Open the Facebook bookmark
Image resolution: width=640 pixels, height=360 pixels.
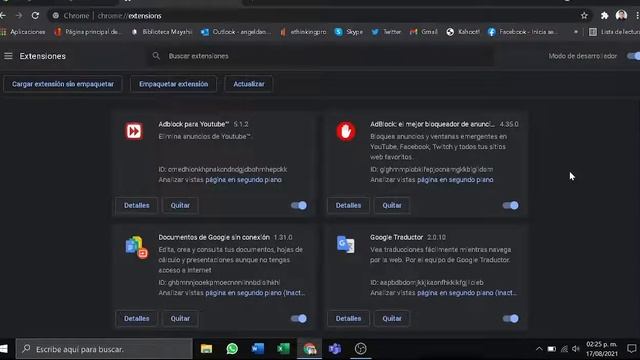[522, 32]
